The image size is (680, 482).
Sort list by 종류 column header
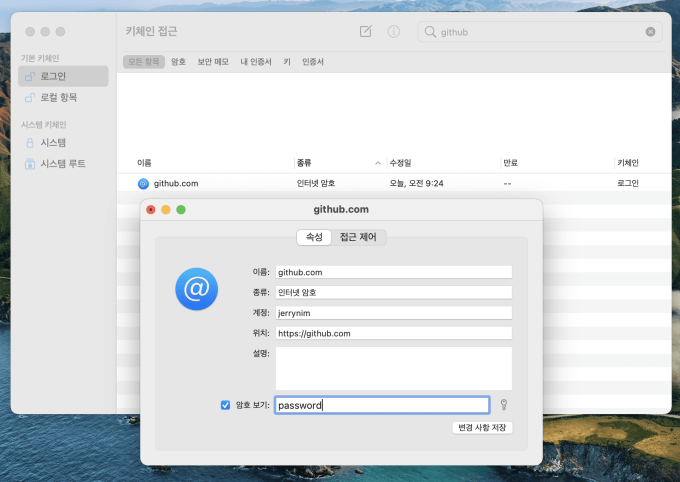[304, 163]
